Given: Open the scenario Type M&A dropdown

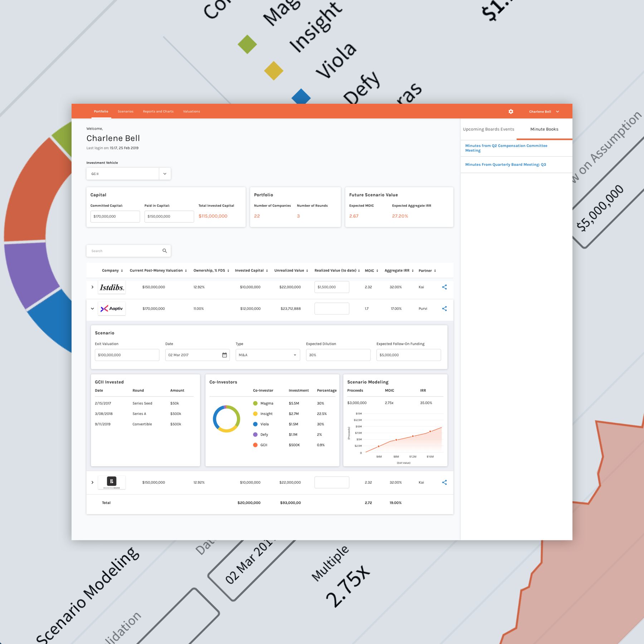Looking at the screenshot, I should (x=267, y=355).
